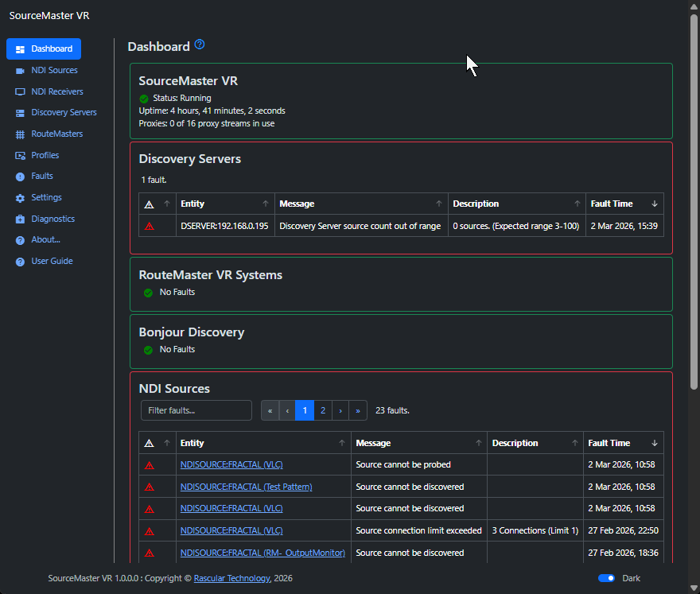
Task: Click the green Status: Running check icon
Action: click(144, 98)
